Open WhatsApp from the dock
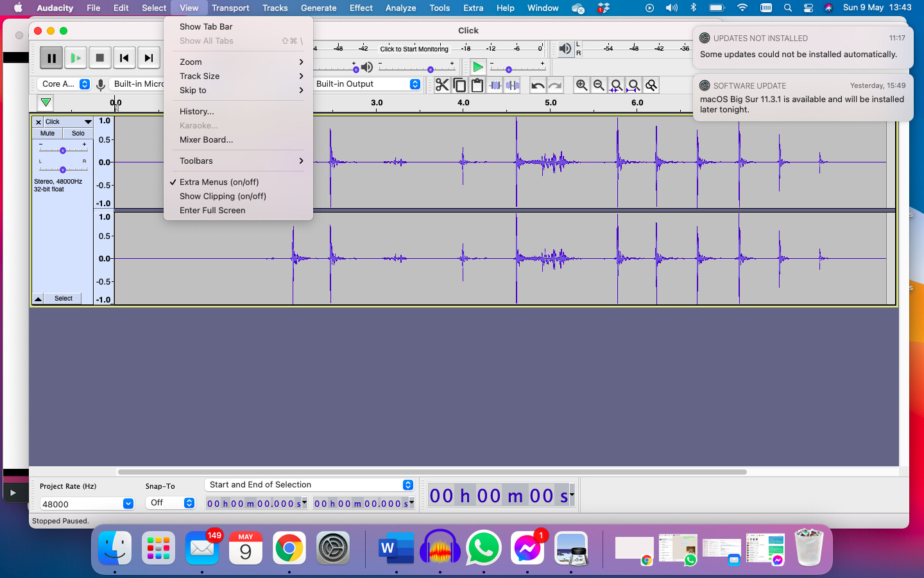This screenshot has width=924, height=578. [x=484, y=549]
